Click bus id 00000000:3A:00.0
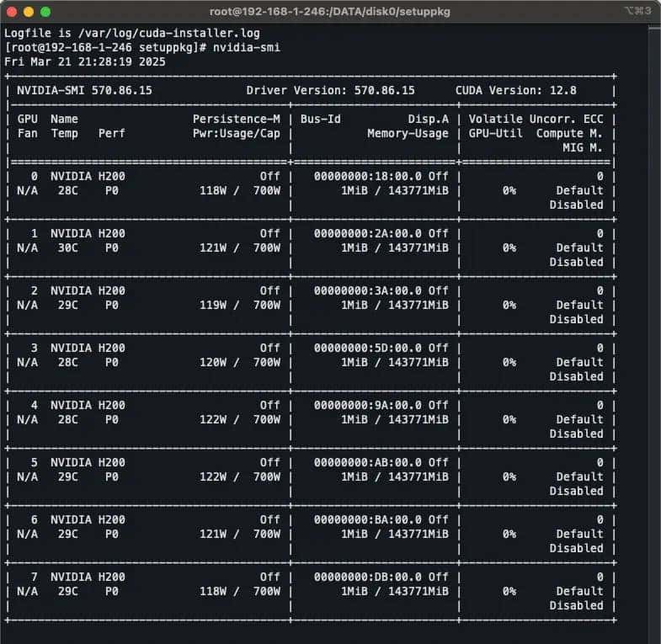This screenshot has height=644, width=661. pos(368,290)
